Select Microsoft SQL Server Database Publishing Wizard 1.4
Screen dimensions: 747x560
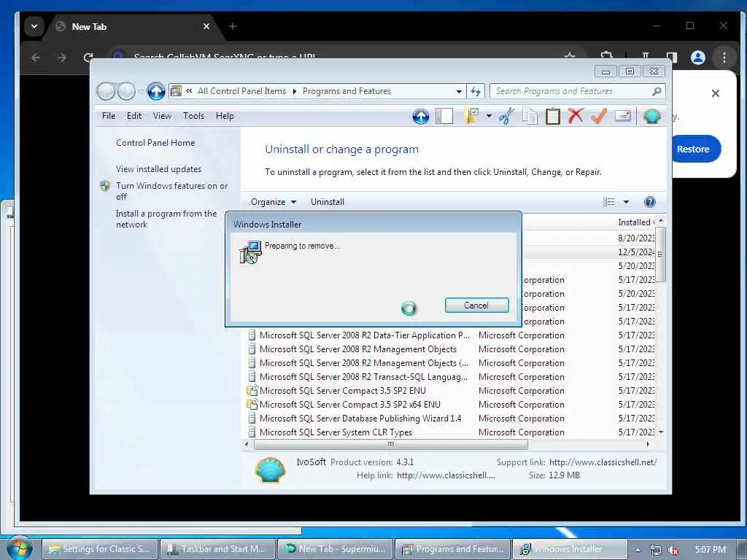[451, 419]
